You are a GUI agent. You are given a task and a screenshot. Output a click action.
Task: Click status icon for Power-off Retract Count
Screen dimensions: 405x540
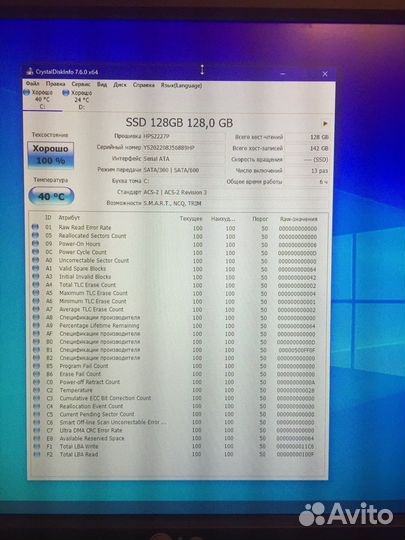click(36, 382)
